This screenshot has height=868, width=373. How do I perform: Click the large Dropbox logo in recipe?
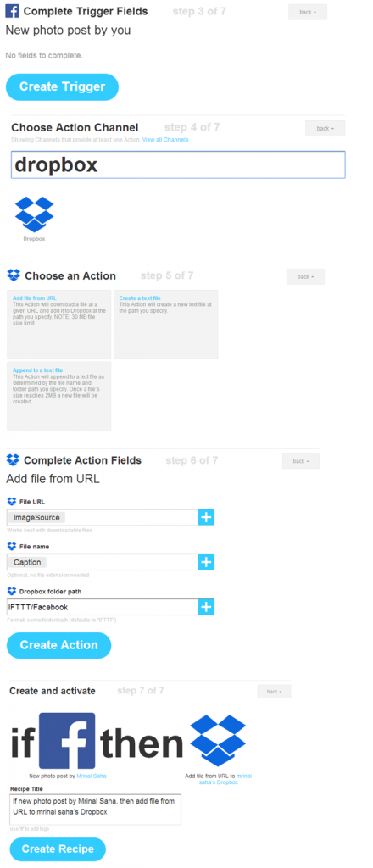[x=218, y=740]
